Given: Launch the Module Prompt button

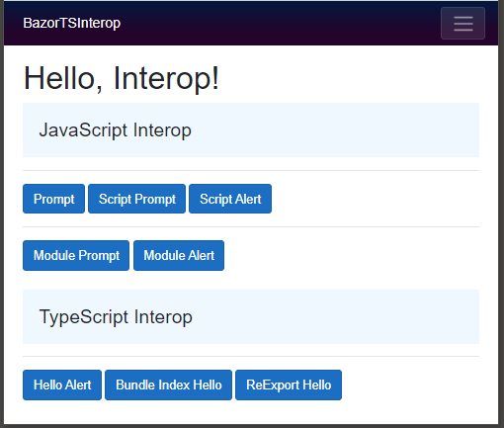Looking at the screenshot, I should pyautogui.click(x=76, y=255).
